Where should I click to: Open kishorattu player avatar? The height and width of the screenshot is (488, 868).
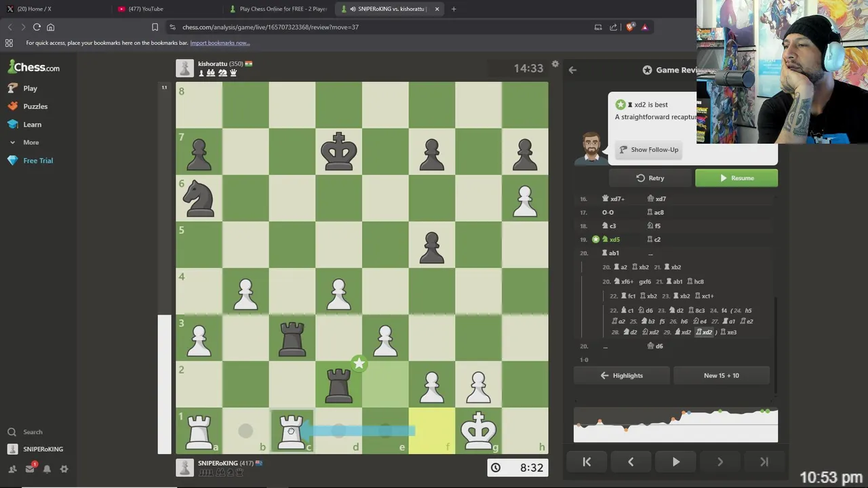click(184, 68)
